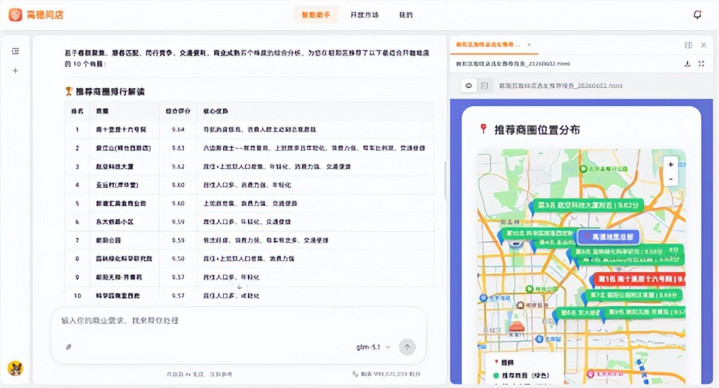Click the small scroll-down arrow over table
719x388 pixels.
point(239,287)
